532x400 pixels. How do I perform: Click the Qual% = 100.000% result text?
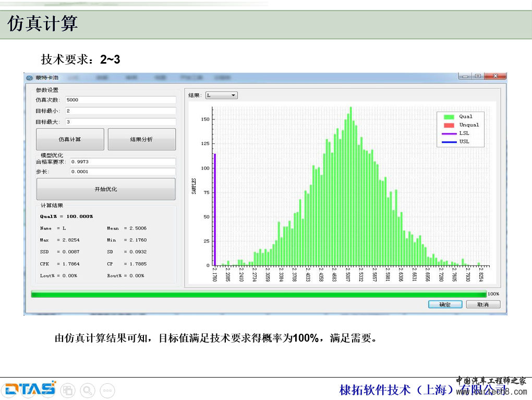pos(67,216)
